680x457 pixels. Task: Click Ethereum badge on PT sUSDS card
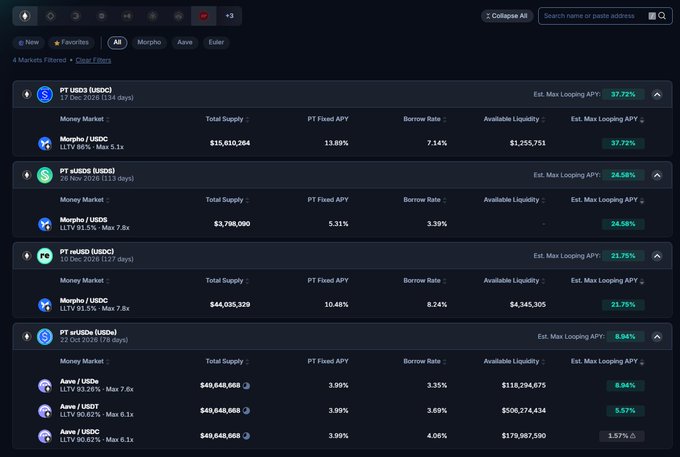coord(26,175)
